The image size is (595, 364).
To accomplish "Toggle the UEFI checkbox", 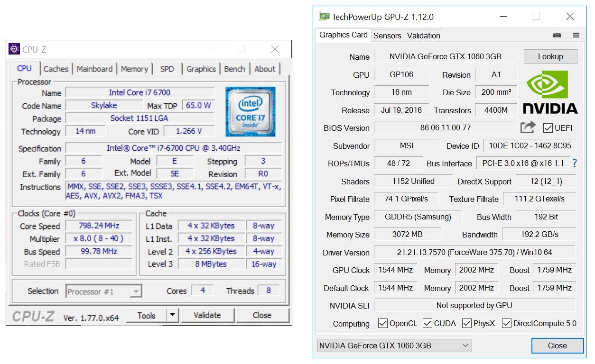I will pos(548,128).
